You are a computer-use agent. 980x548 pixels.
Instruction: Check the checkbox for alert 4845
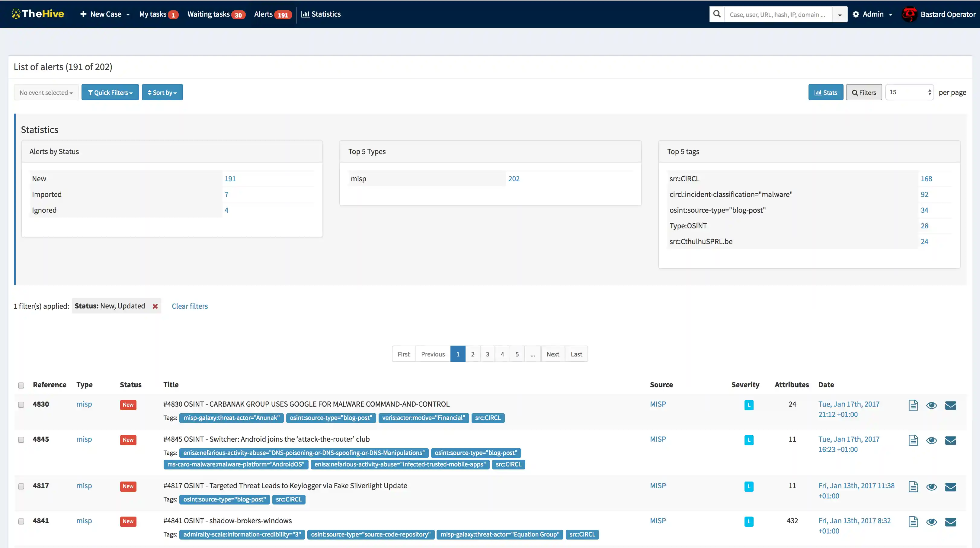pos(21,440)
